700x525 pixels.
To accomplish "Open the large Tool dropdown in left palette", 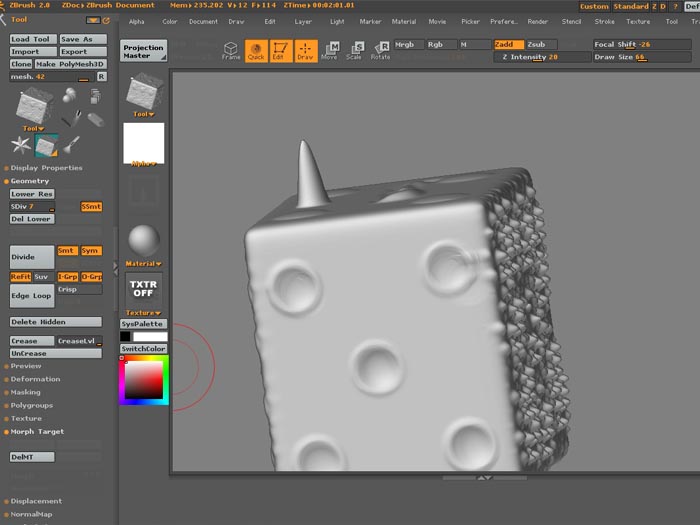I will (33, 129).
